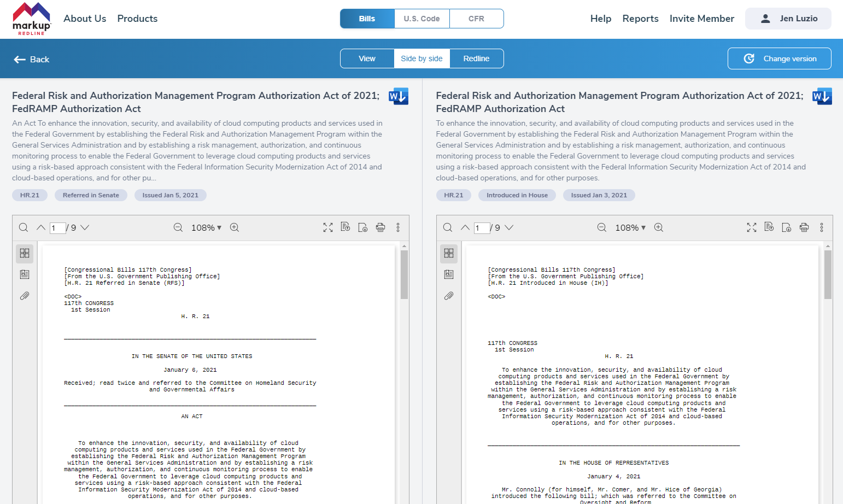Zoom in on the right PDF
The image size is (843, 504).
(x=659, y=227)
